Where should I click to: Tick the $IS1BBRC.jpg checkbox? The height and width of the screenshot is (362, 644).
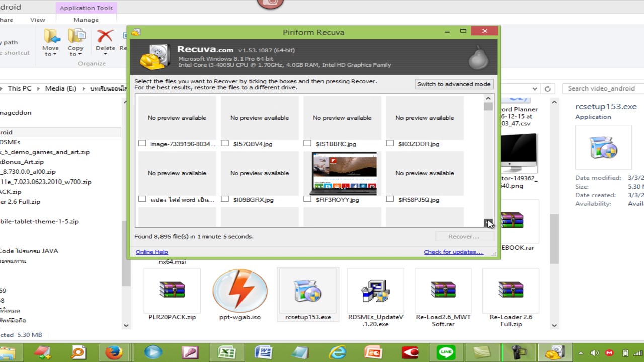click(x=307, y=143)
